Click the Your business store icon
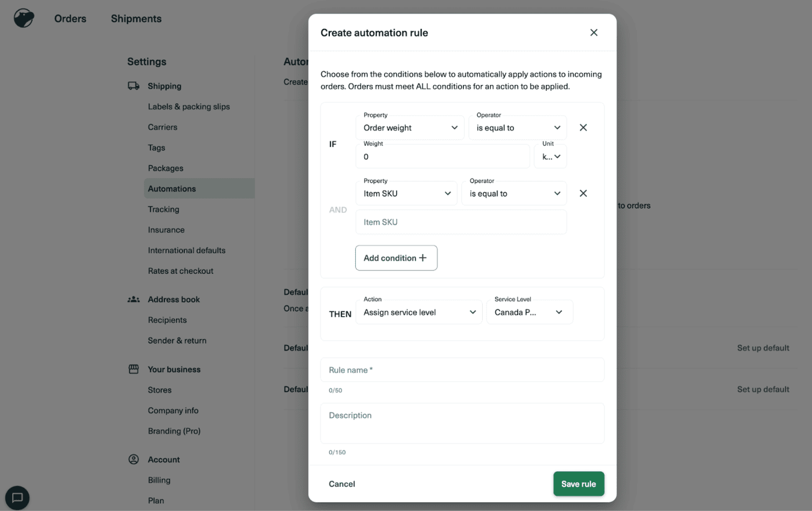This screenshot has width=812, height=511. point(133,369)
